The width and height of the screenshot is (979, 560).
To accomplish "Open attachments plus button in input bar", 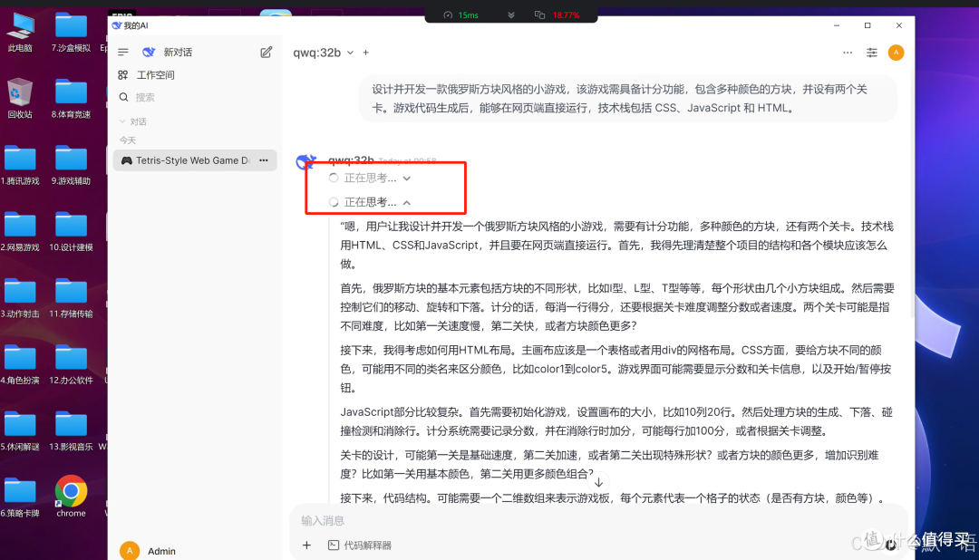I will pos(306,545).
